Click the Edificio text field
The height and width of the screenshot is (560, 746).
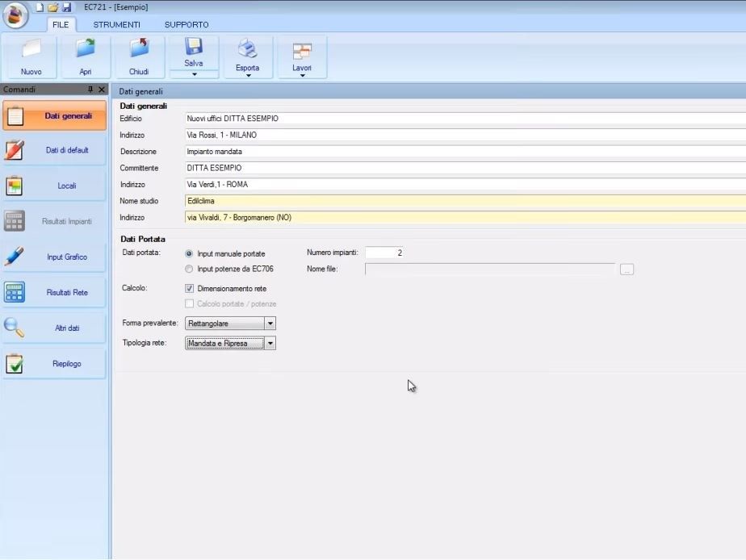click(465, 119)
